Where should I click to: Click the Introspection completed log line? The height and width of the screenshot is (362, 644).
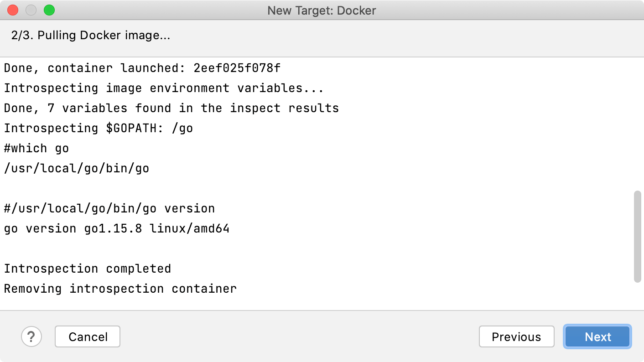87,268
